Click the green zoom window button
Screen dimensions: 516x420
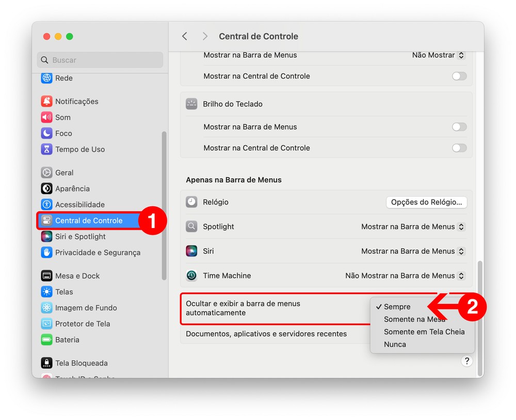point(70,36)
